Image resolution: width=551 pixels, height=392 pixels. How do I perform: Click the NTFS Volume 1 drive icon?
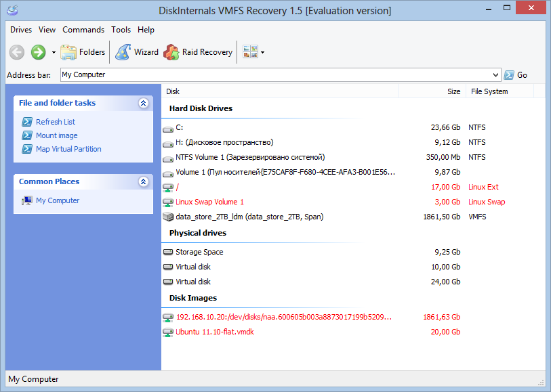(168, 159)
